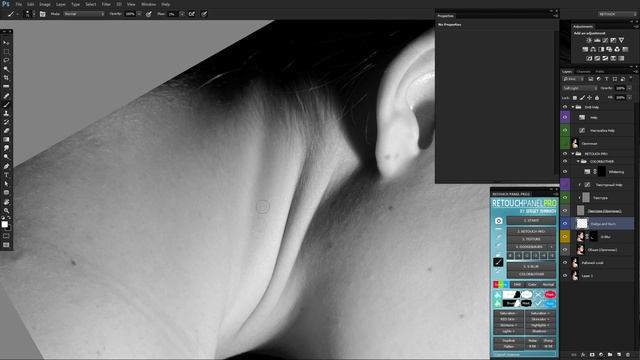Screen dimensions: 640x360
Task: Click the COLORBUTHER button in Retouch Panel
Action: coord(531,274)
